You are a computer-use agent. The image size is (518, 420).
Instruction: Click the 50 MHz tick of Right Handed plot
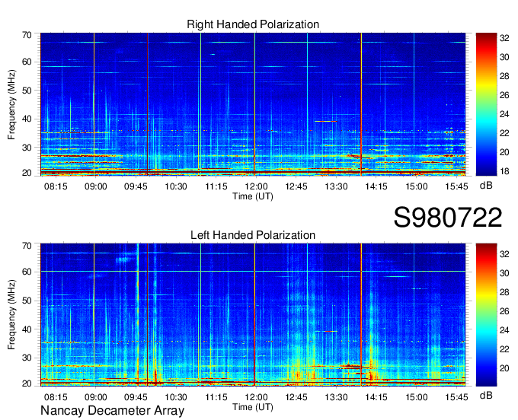pos(27,91)
